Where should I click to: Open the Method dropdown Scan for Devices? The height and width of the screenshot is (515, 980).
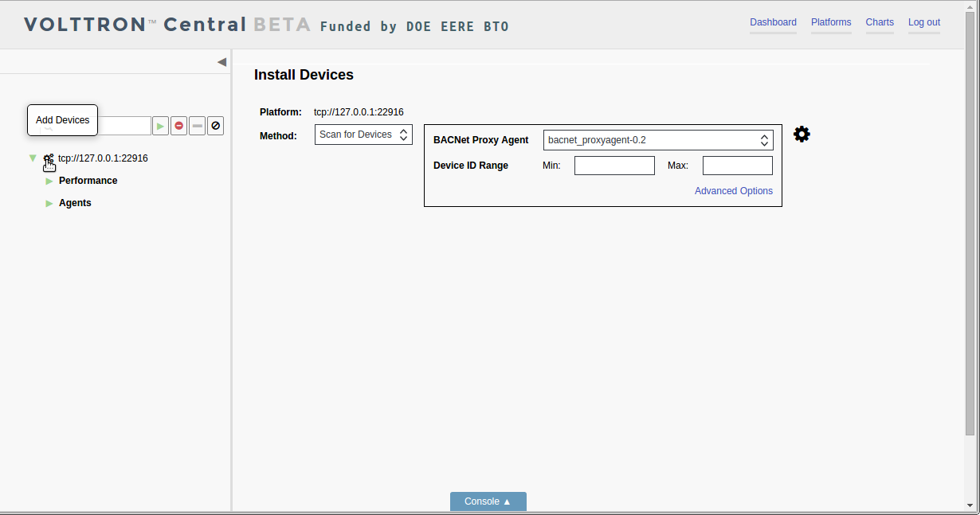pyautogui.click(x=363, y=135)
